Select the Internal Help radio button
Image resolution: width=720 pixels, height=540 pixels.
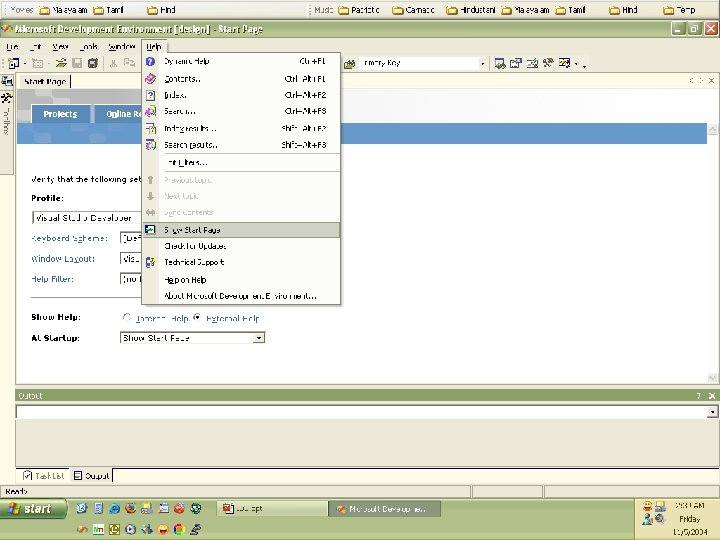127,317
